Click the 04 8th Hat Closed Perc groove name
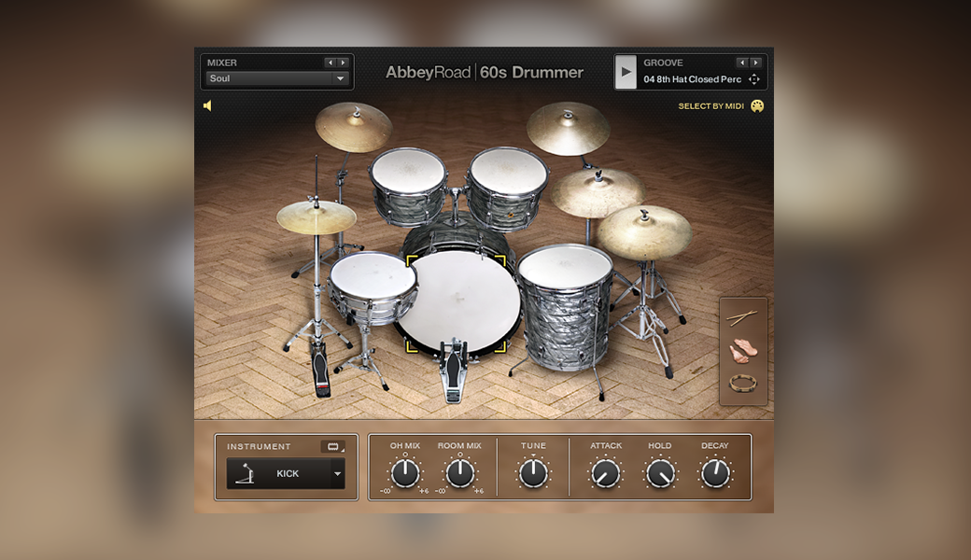The height and width of the screenshot is (560, 971). (692, 79)
